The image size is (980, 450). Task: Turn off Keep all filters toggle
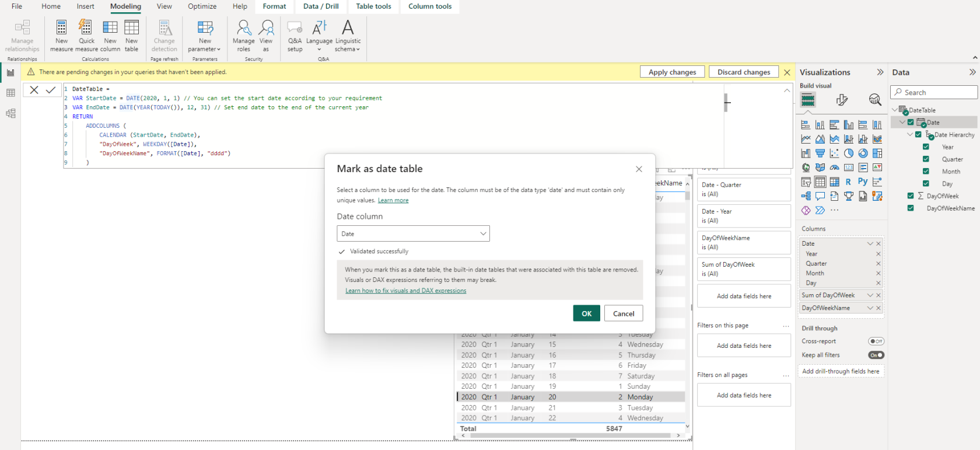coord(876,355)
